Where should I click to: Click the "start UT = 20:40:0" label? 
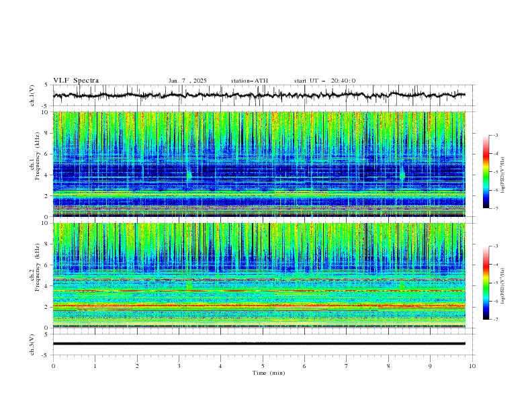[324, 81]
